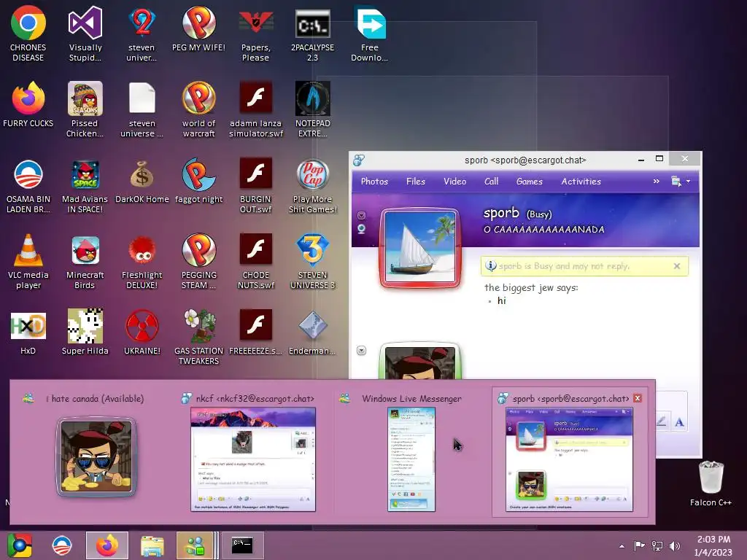
Task: Open the Files menu in Messenger toolbar
Action: point(415,182)
